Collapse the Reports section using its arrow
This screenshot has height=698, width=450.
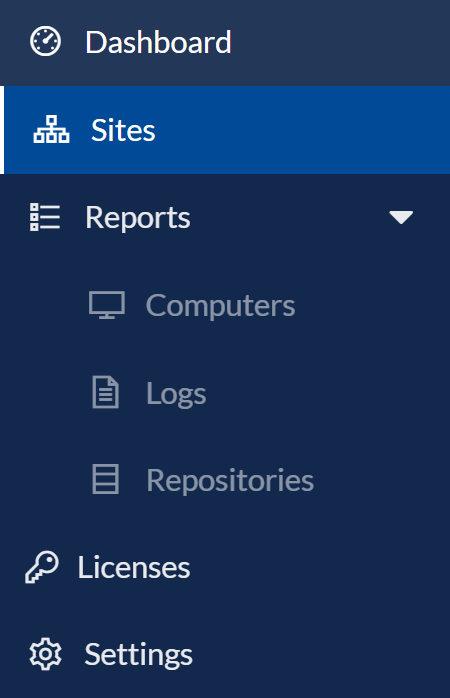pyautogui.click(x=401, y=217)
